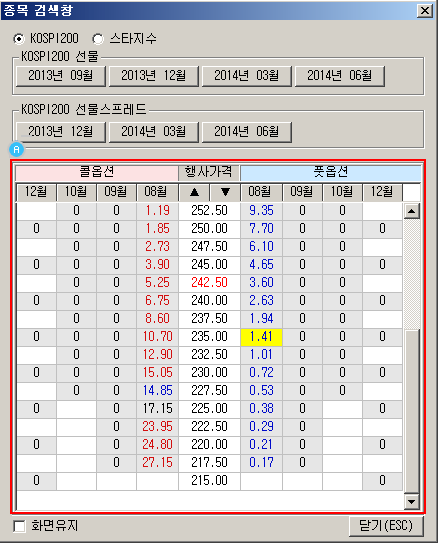
Task: Select the red 242.50 strike price cell
Action: point(209,283)
